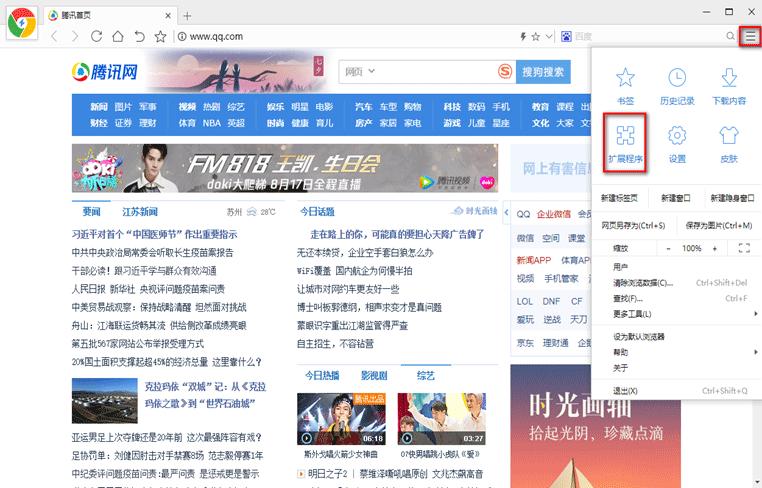Open 新闻 link in navigation bar
The width and height of the screenshot is (762, 488).
point(99,107)
